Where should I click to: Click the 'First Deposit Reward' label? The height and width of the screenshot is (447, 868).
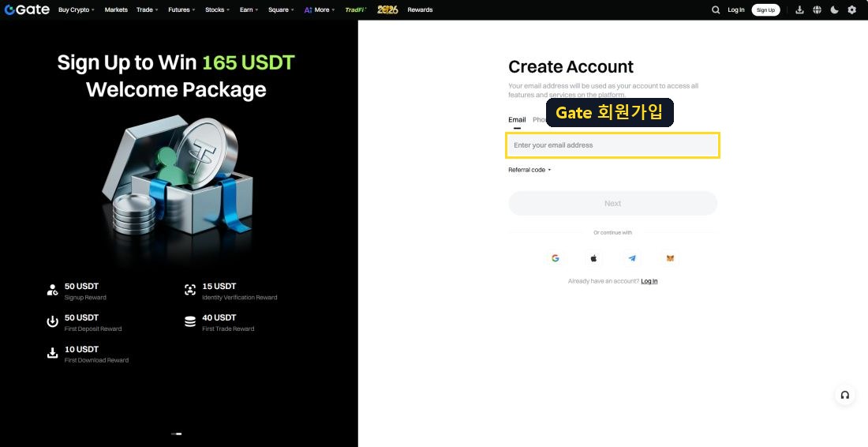click(93, 329)
